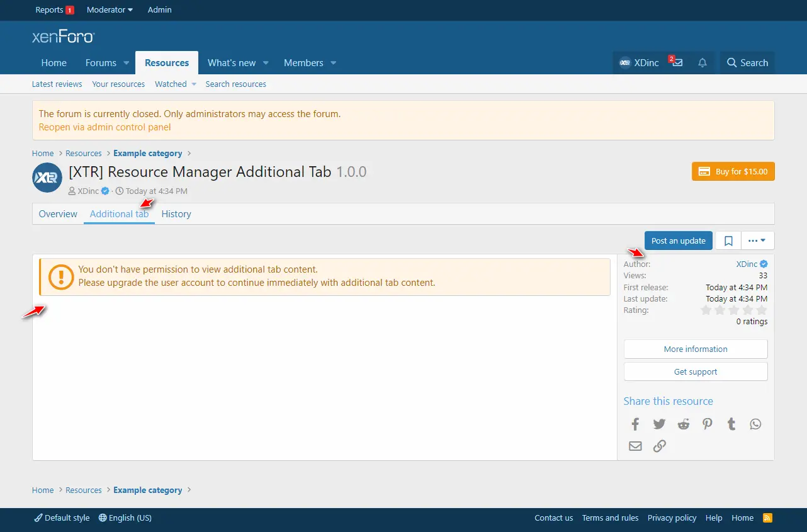Screen dimensions: 807x532
Task: Open the bottom breadcrumb Resources link
Action: [x=84, y=490]
